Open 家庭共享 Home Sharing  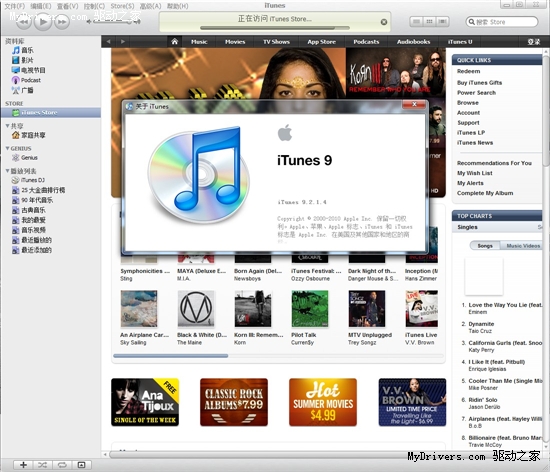point(29,135)
